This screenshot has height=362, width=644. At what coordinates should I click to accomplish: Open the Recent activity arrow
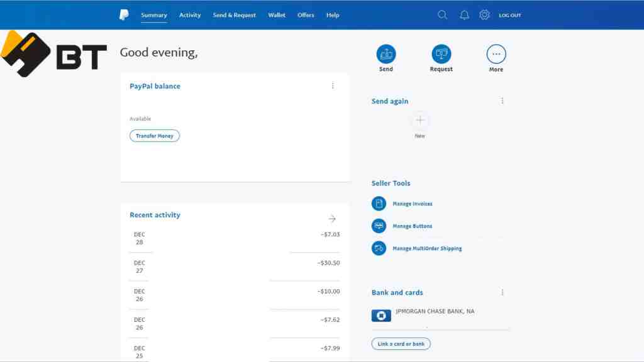(332, 219)
